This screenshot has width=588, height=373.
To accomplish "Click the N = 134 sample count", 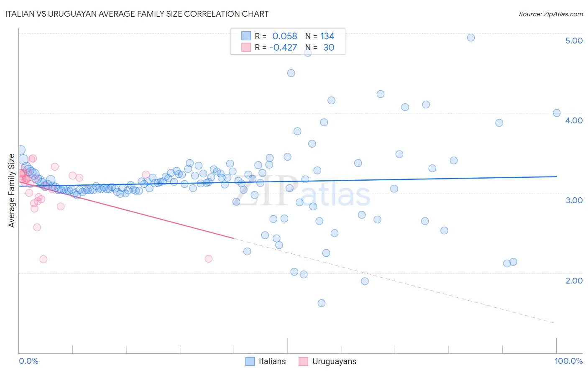I will pyautogui.click(x=320, y=36).
